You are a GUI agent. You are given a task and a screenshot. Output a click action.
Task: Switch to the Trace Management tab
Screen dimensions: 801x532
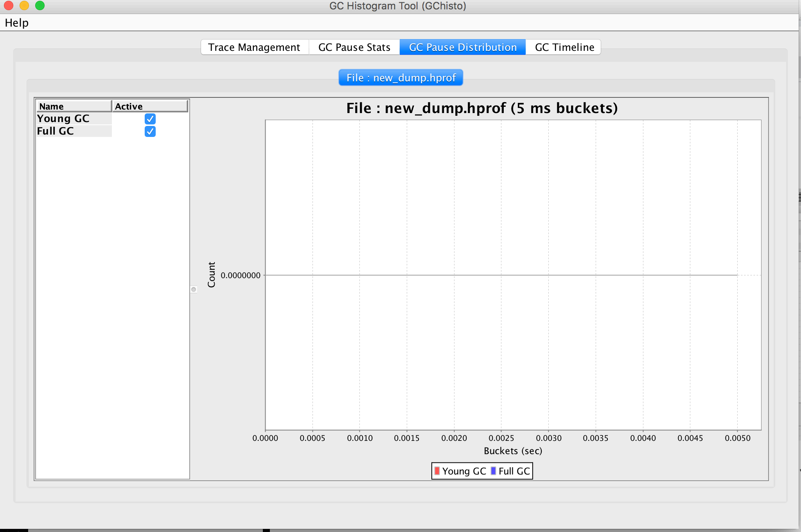254,47
